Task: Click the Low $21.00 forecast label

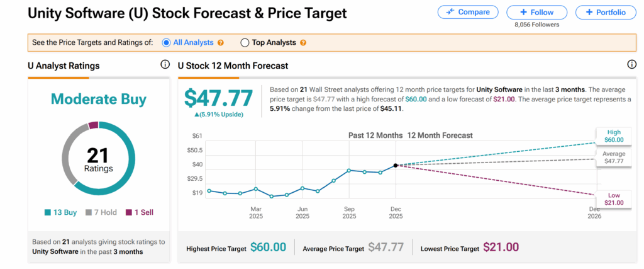Action: (x=614, y=198)
